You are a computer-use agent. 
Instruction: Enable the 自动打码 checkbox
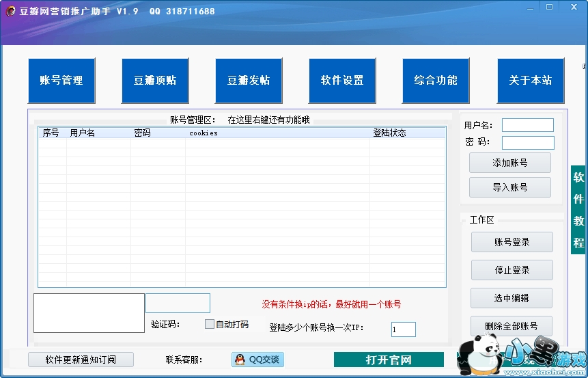click(210, 324)
